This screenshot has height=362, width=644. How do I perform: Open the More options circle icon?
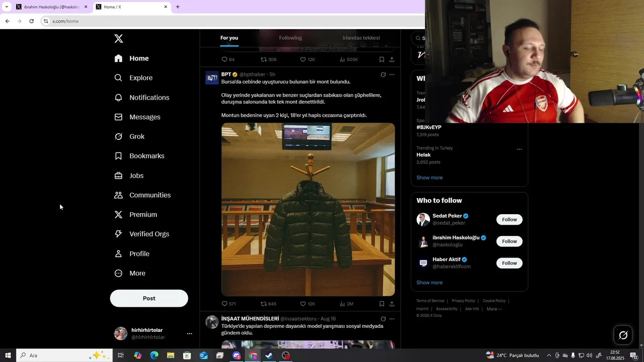tap(118, 274)
